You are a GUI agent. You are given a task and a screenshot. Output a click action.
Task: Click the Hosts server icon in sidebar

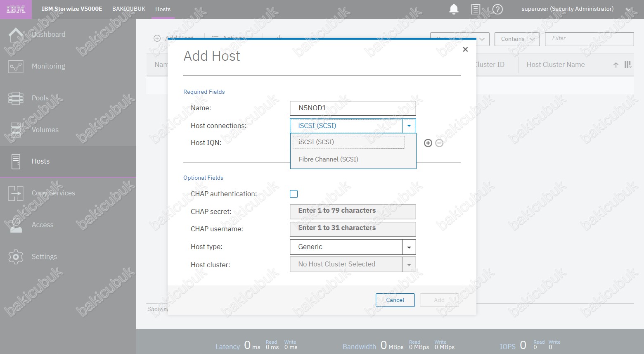[x=16, y=162]
